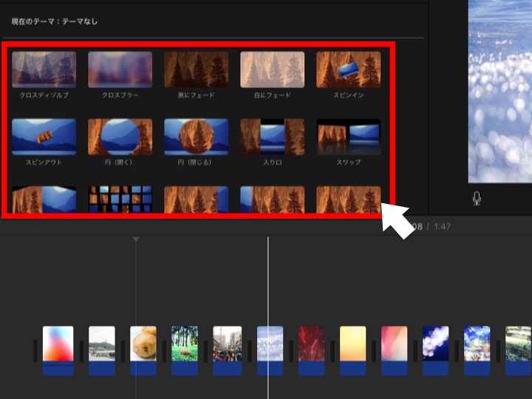This screenshot has height=399, width=532.
Task: Select the クロスディゾルブ transition thumbnail
Action: 44,69
